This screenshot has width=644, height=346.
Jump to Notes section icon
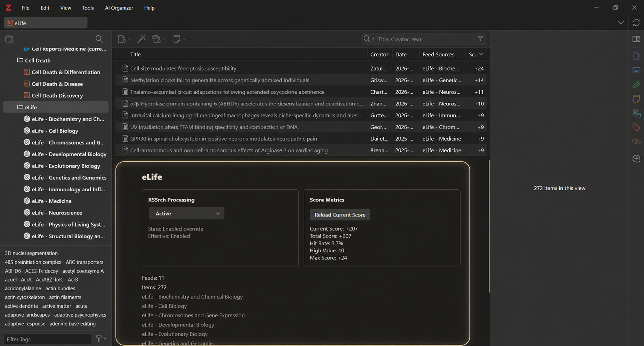(636, 99)
